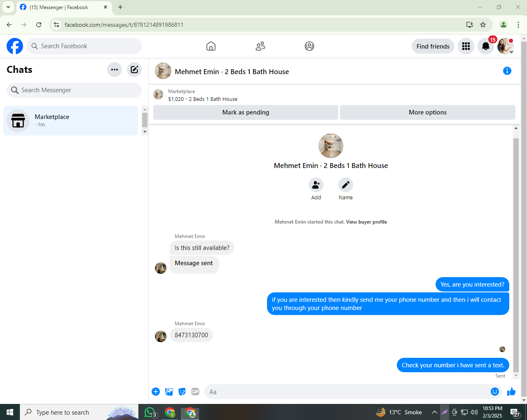Open volume control in system tray

tap(474, 412)
